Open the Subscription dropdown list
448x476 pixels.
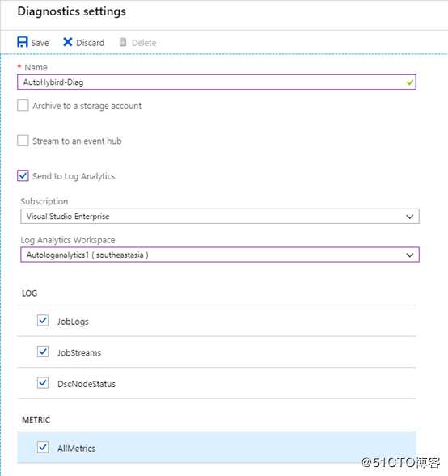220,216
